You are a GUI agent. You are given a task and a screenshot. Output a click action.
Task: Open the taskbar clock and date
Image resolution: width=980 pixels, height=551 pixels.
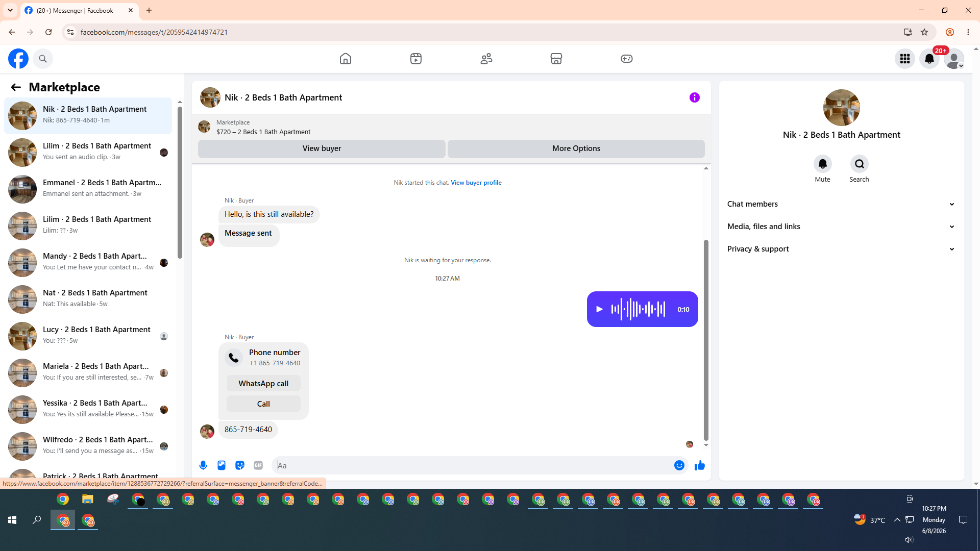point(934,520)
